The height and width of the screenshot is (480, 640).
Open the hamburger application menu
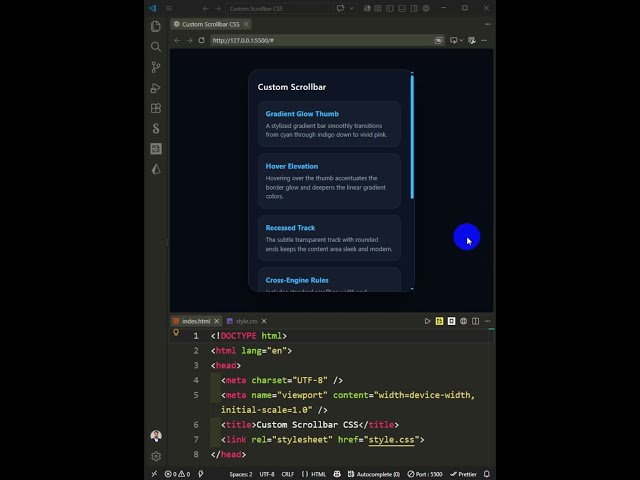coord(169,8)
